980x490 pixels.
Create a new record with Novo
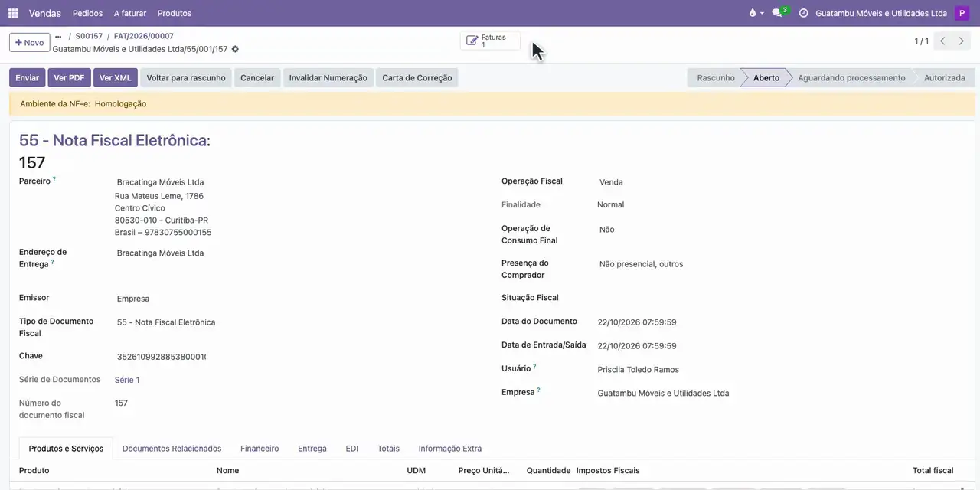30,42
